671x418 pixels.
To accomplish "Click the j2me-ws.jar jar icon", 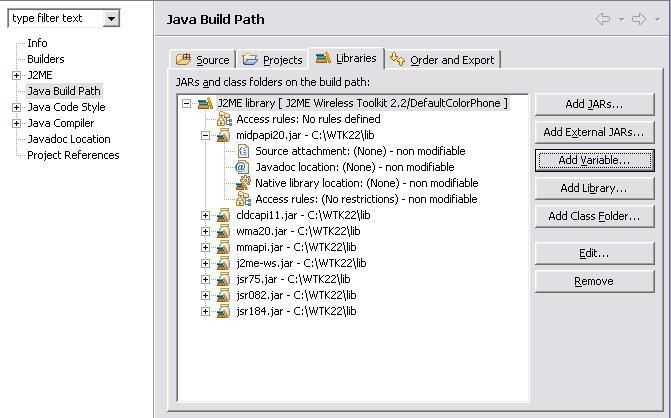I will pyautogui.click(x=223, y=263).
